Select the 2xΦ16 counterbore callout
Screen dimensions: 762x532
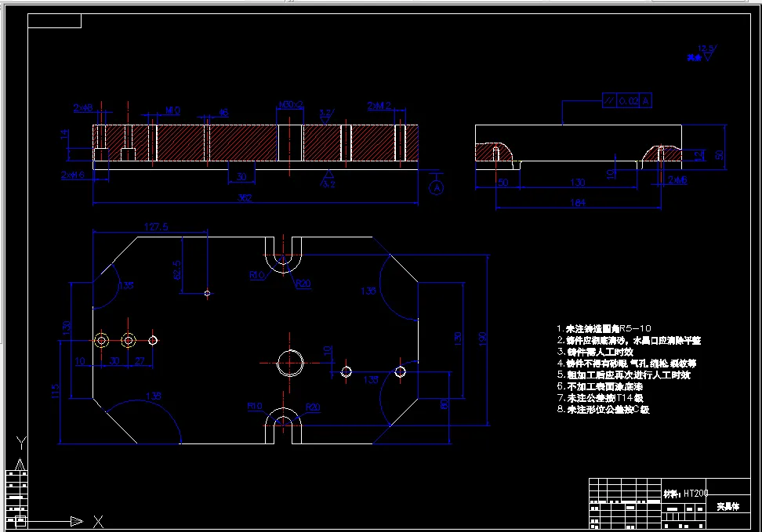pyautogui.click(x=72, y=175)
